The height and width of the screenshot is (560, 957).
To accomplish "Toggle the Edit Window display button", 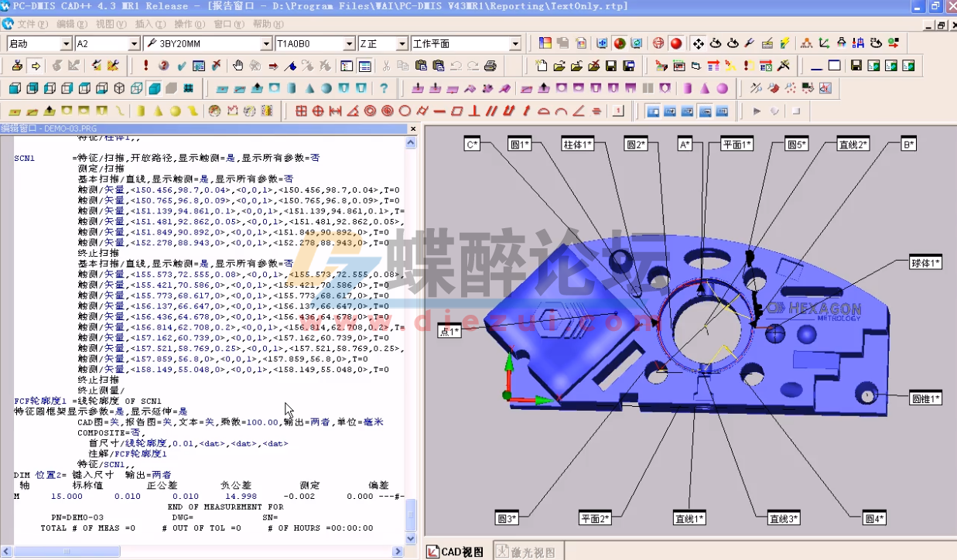I will point(652,111).
